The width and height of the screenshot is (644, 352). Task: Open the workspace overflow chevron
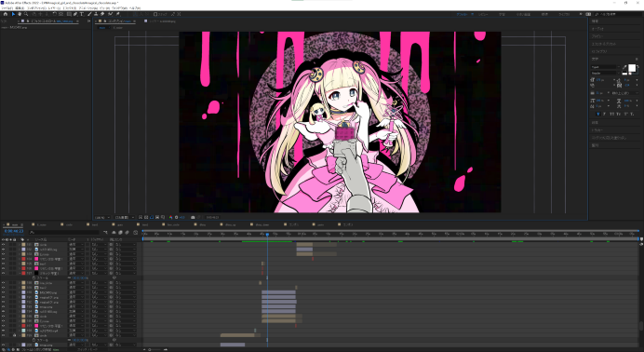click(x=581, y=14)
